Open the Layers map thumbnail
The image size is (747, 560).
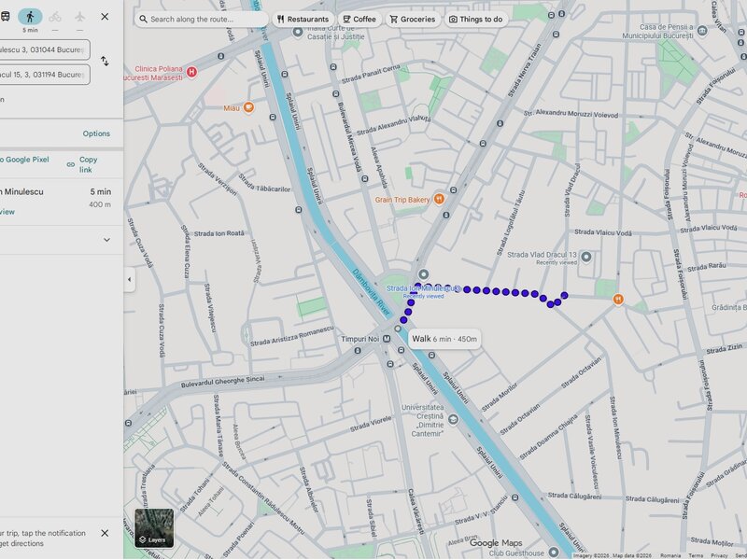154,528
